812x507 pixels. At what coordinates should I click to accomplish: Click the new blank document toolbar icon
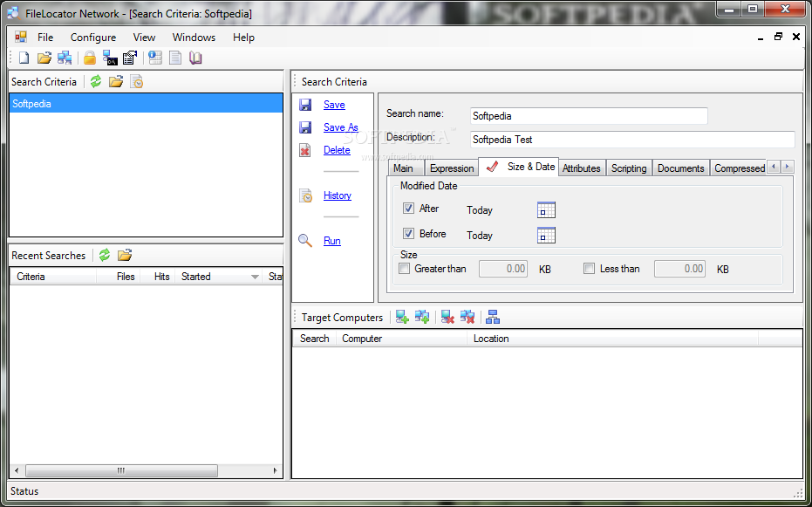click(24, 58)
